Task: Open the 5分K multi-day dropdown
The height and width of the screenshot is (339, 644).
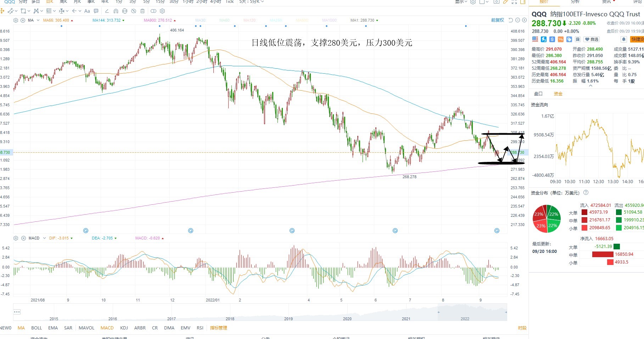Action: click(x=251, y=1)
